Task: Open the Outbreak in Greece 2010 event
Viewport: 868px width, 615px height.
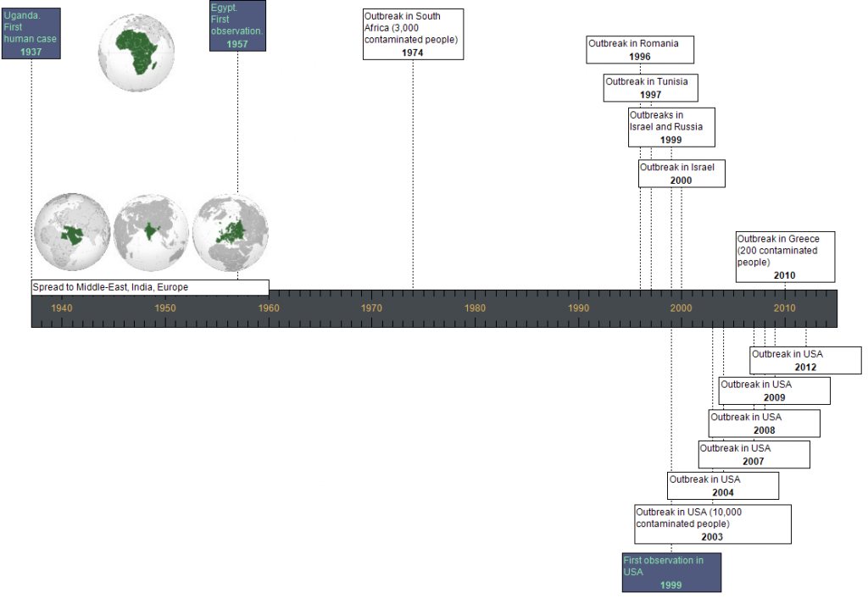Action: point(784,256)
